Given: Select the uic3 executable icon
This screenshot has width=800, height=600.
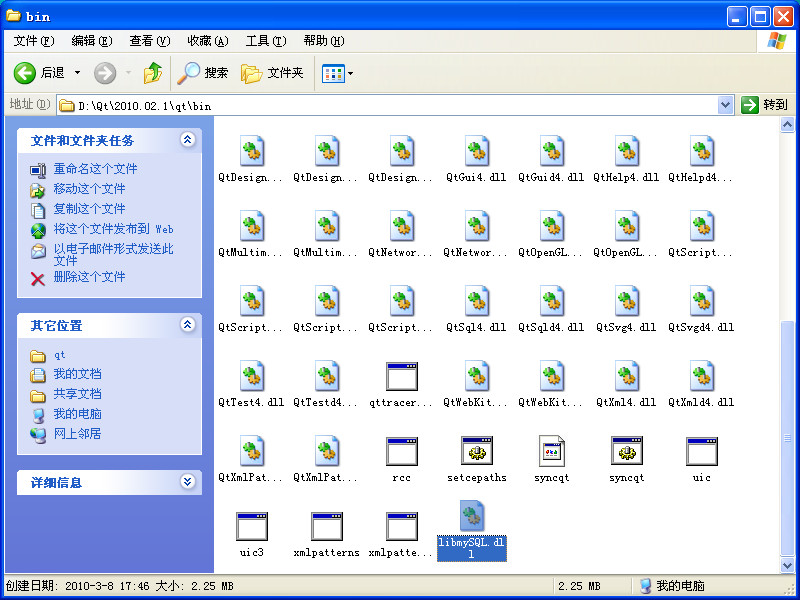Looking at the screenshot, I should [252, 526].
